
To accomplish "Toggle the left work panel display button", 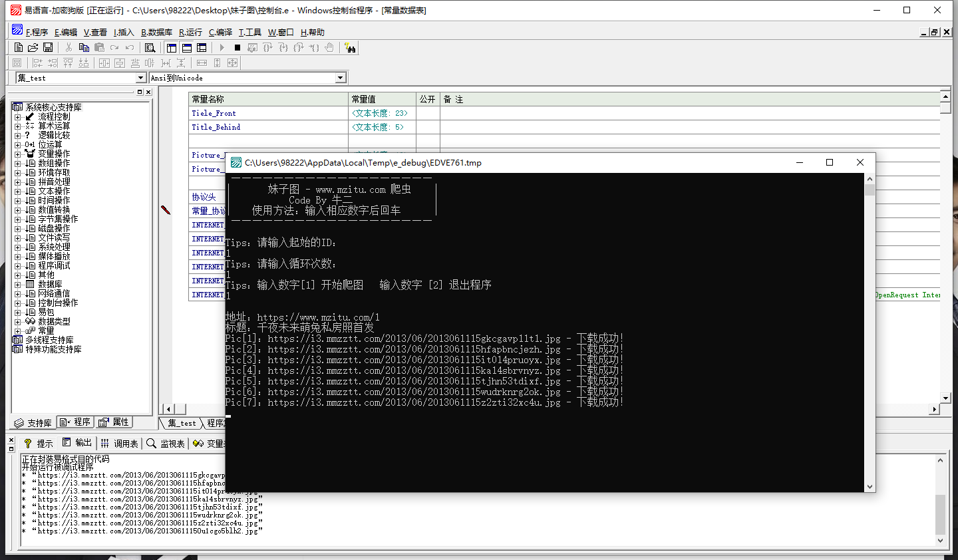I will [172, 48].
